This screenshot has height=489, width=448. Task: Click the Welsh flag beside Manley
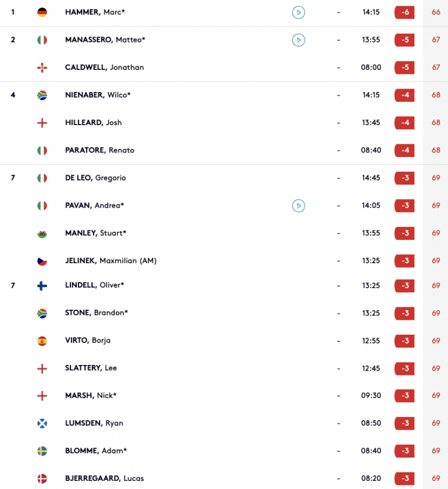click(42, 233)
